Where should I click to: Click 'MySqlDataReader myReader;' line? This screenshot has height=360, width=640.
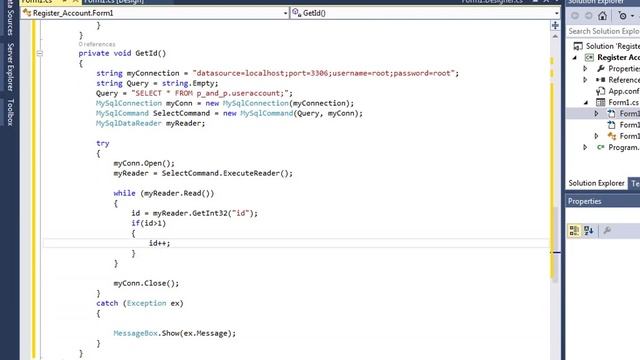[x=150, y=123]
